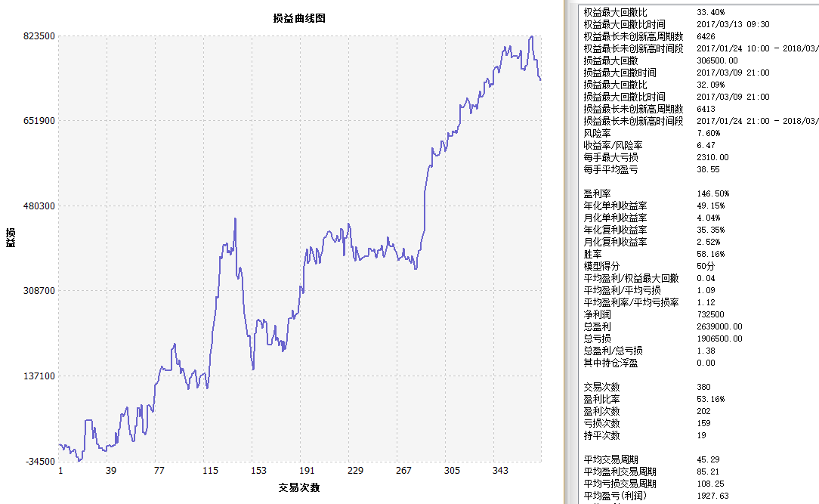Click the 交易次数 x-axis title below chart
This screenshot has width=819, height=504.
(x=299, y=487)
